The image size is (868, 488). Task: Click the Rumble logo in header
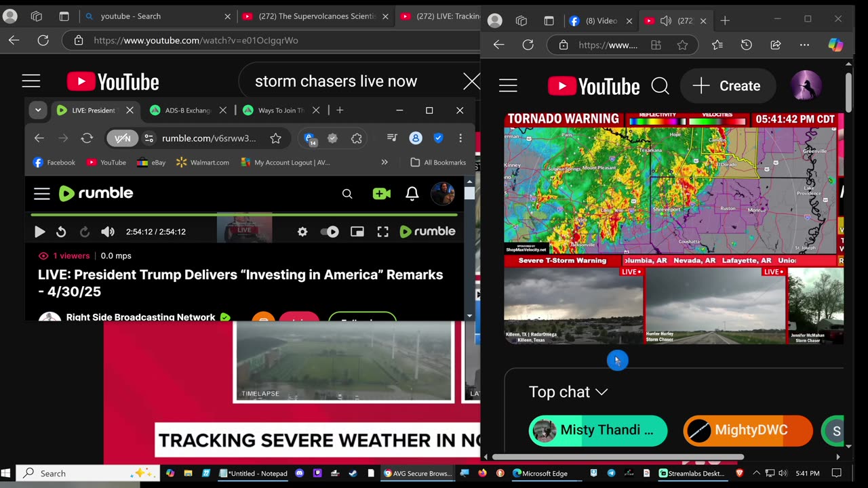(x=96, y=193)
